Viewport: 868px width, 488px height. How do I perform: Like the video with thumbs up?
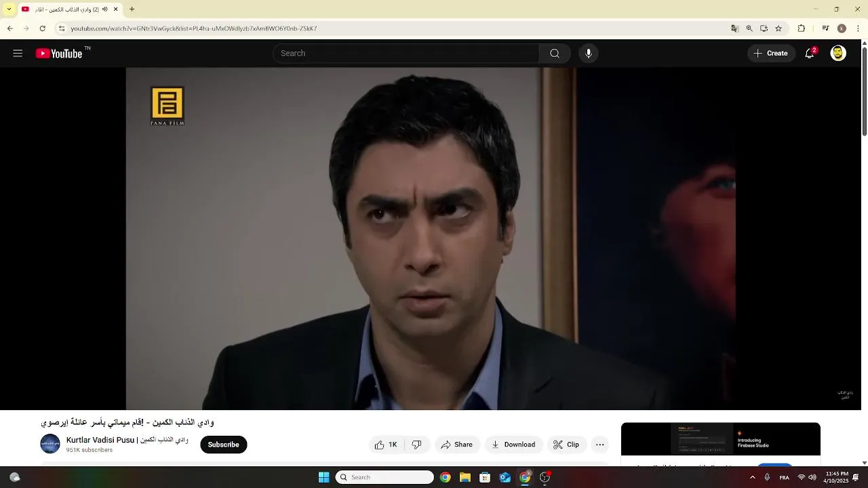[x=387, y=445]
